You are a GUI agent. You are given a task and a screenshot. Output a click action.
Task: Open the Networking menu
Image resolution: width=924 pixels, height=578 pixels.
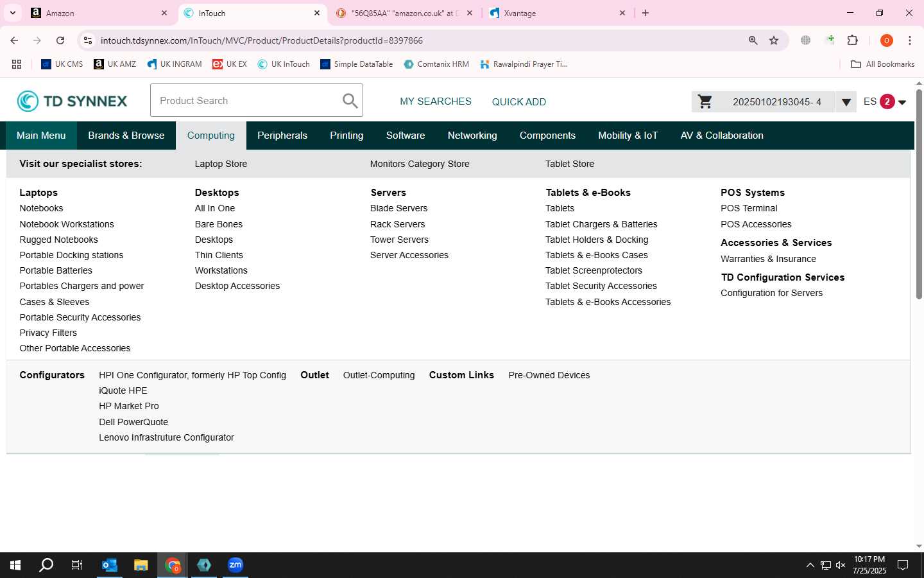(x=472, y=136)
